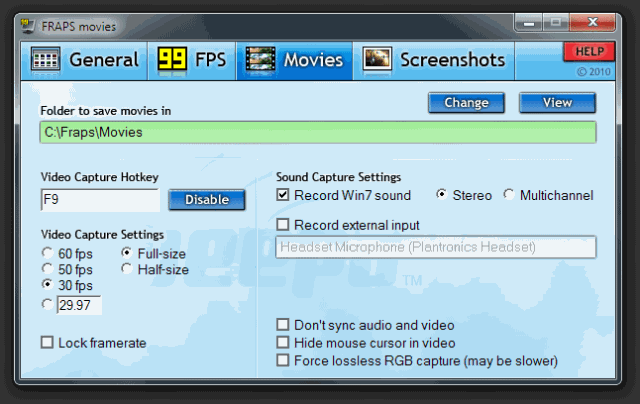Image resolution: width=640 pixels, height=404 pixels.
Task: Choose Half-size video capture
Action: pos(127,269)
